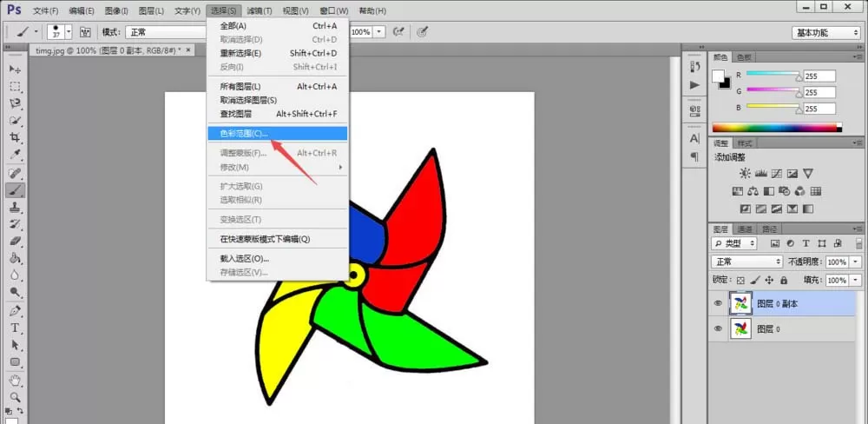The height and width of the screenshot is (424, 868).
Task: Select the Eyedropper tool
Action: (16, 155)
